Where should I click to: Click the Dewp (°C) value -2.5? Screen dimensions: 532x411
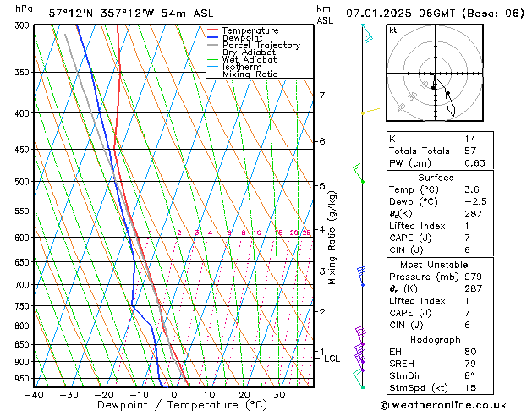coord(475,202)
